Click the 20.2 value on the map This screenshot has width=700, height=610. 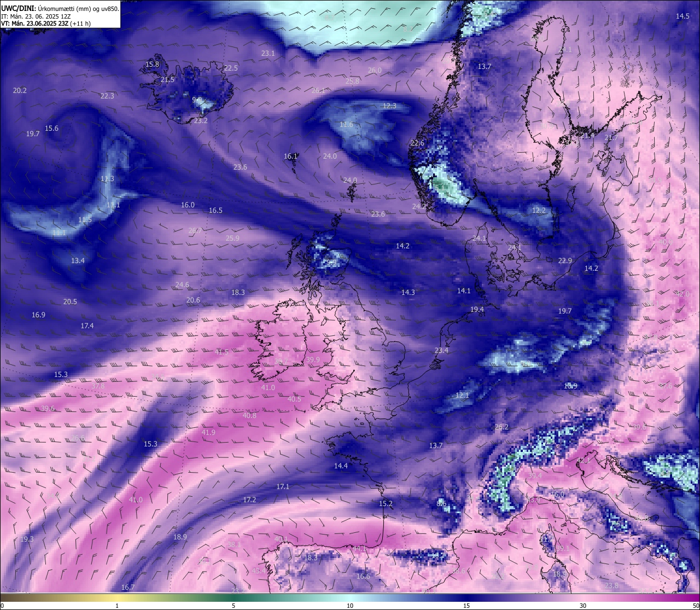(20, 91)
